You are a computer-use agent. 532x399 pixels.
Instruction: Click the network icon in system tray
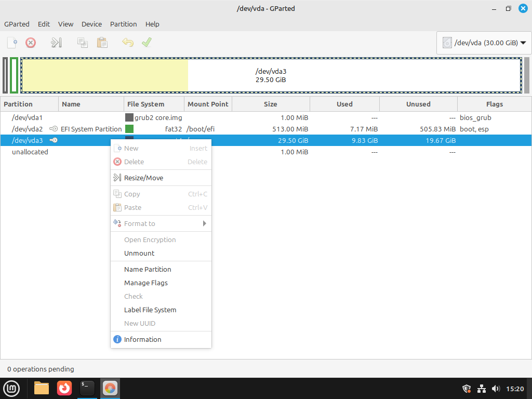(481, 389)
